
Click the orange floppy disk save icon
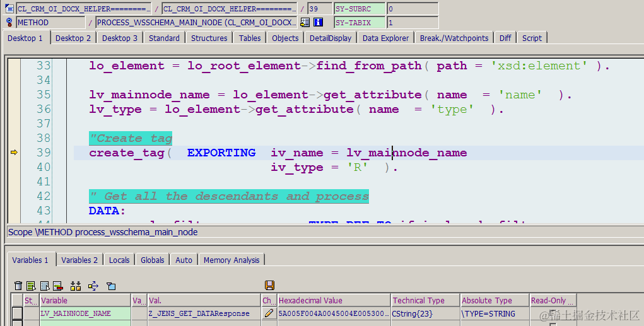(269, 285)
